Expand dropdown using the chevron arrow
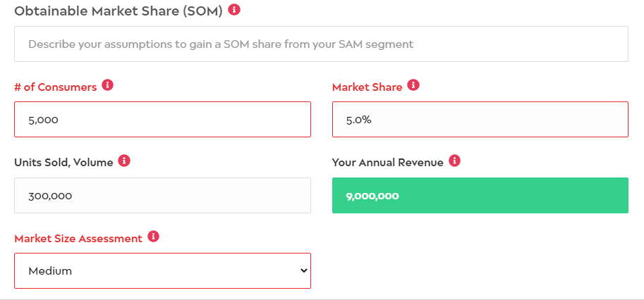This screenshot has width=644, height=300. click(303, 271)
